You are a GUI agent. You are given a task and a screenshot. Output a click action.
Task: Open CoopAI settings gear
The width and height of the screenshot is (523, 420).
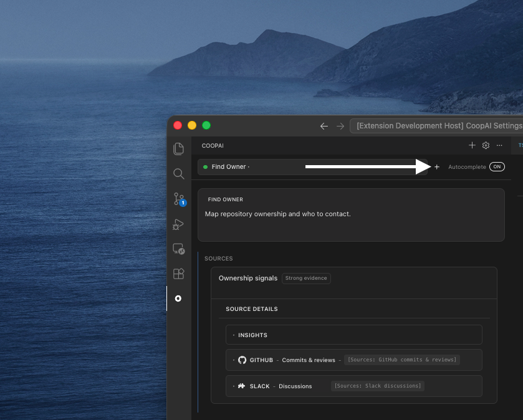(x=486, y=145)
